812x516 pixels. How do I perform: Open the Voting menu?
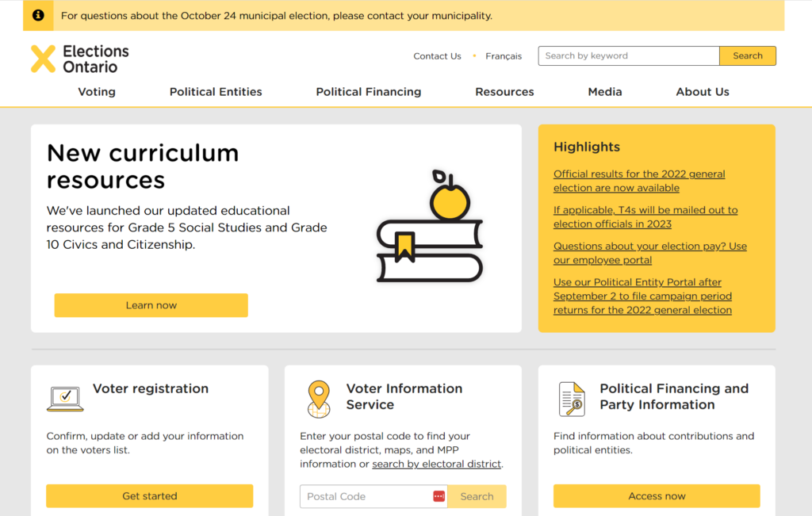pyautogui.click(x=97, y=92)
